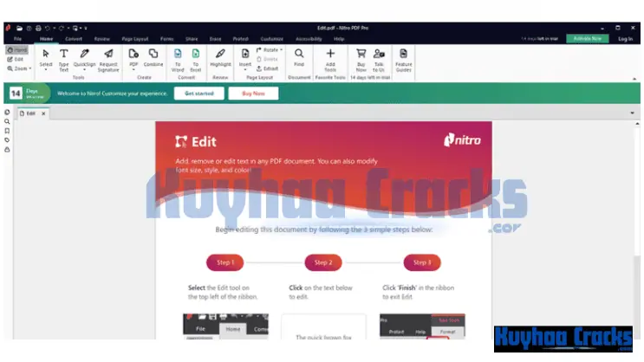Close the Edit document tab
Image resolution: width=644 pixels, height=362 pixels.
(43, 113)
